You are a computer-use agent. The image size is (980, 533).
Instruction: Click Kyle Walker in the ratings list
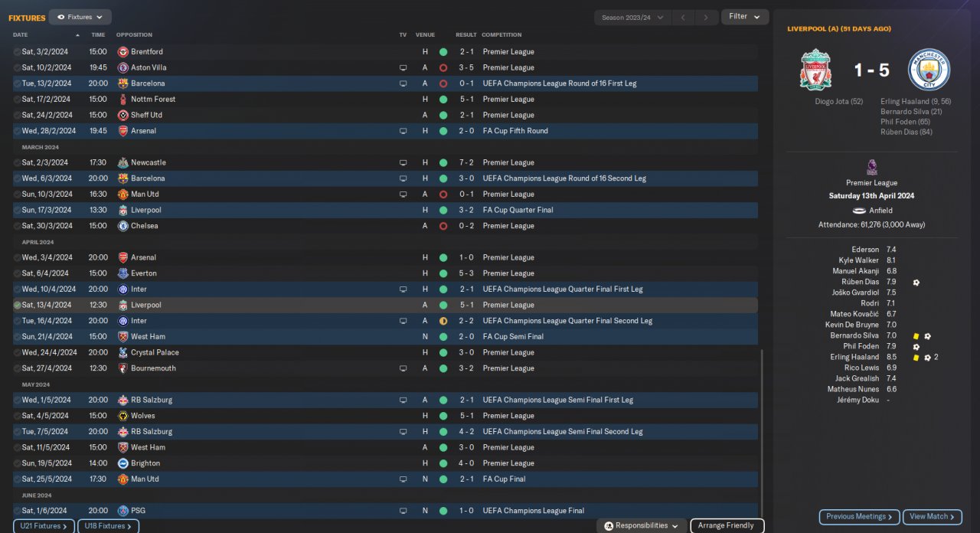pos(859,260)
